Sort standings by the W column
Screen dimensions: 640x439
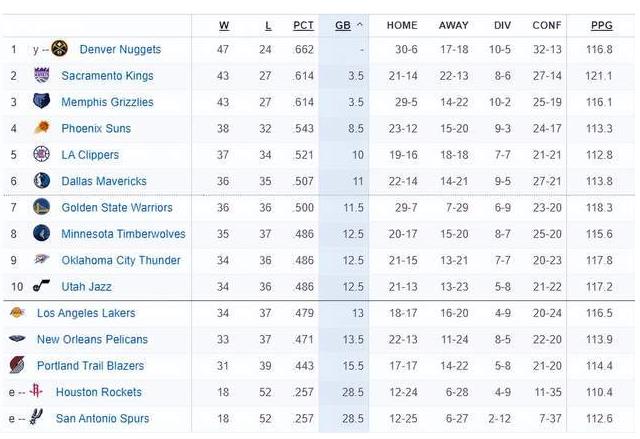click(223, 24)
